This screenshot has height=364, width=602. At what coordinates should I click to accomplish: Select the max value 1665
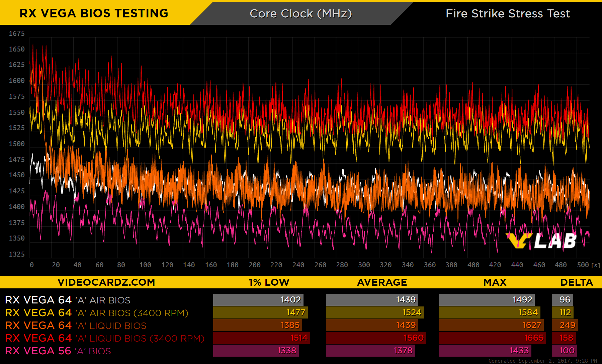point(534,338)
